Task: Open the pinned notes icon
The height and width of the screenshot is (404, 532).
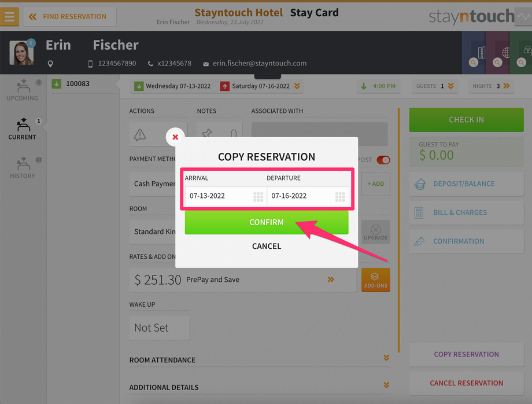Action: 207,134
